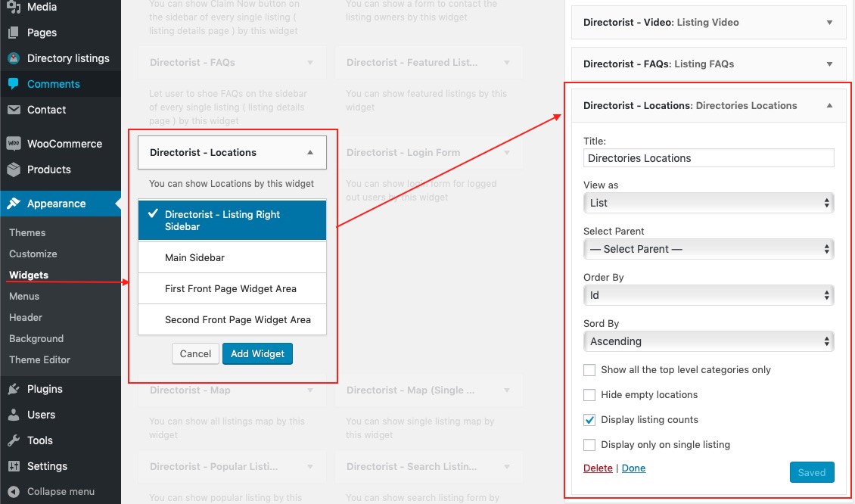
Task: Click the Delete widget link
Action: click(x=598, y=468)
